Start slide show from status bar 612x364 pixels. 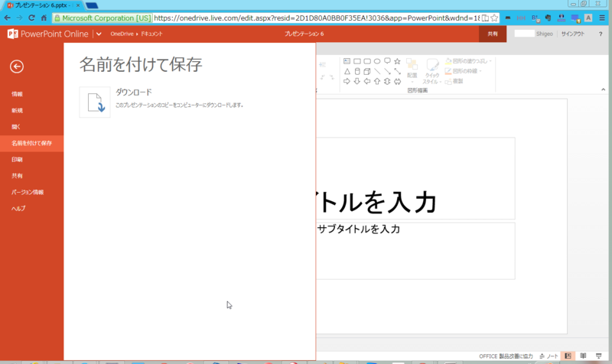point(599,356)
